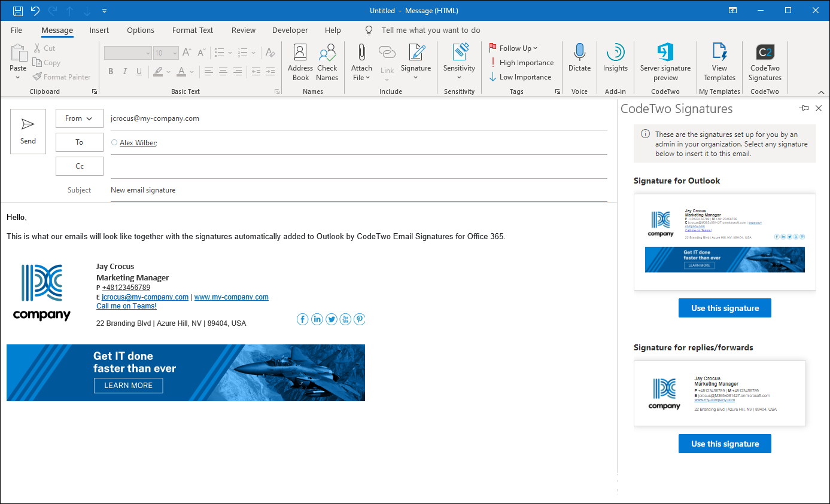830x504 pixels.
Task: Click the Call me on Teams! link
Action: point(126,306)
